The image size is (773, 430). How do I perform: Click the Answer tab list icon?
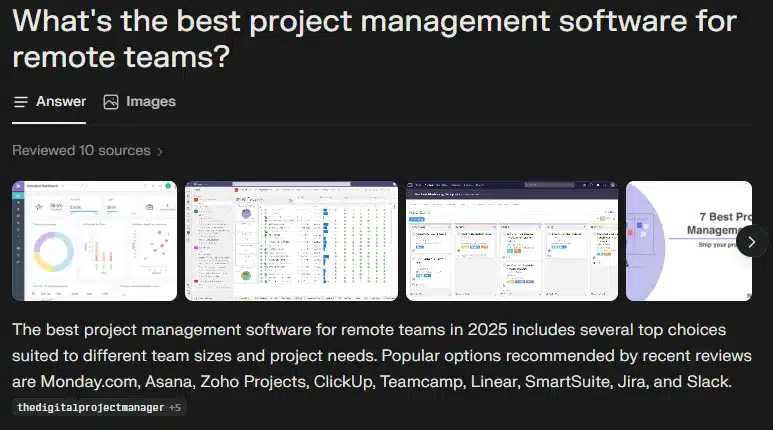21,102
